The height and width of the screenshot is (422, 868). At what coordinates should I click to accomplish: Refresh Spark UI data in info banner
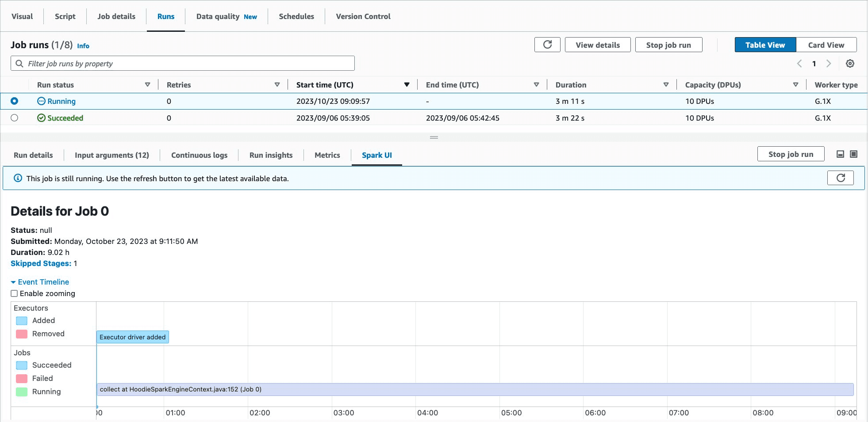click(841, 178)
